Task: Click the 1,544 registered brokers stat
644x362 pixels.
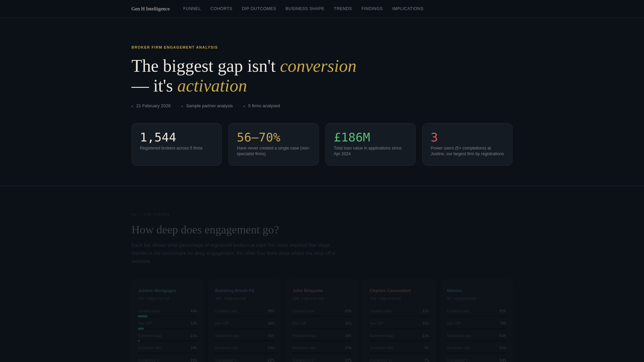Action: pyautogui.click(x=158, y=137)
